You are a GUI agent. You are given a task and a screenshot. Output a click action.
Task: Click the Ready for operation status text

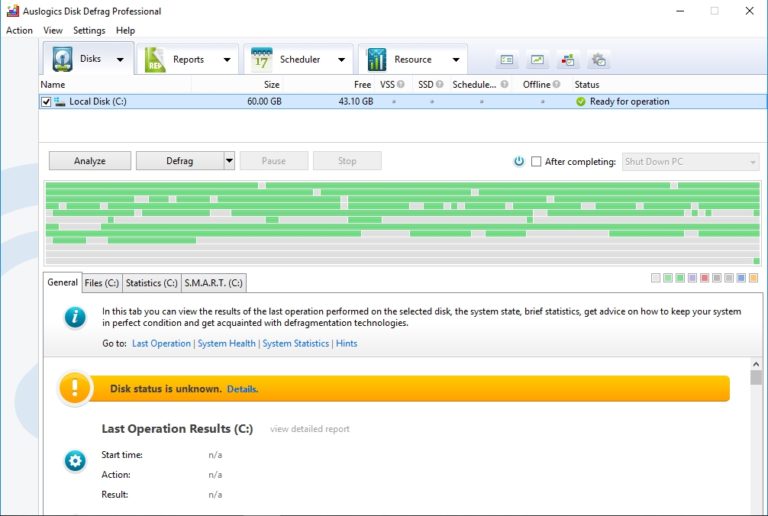point(629,102)
